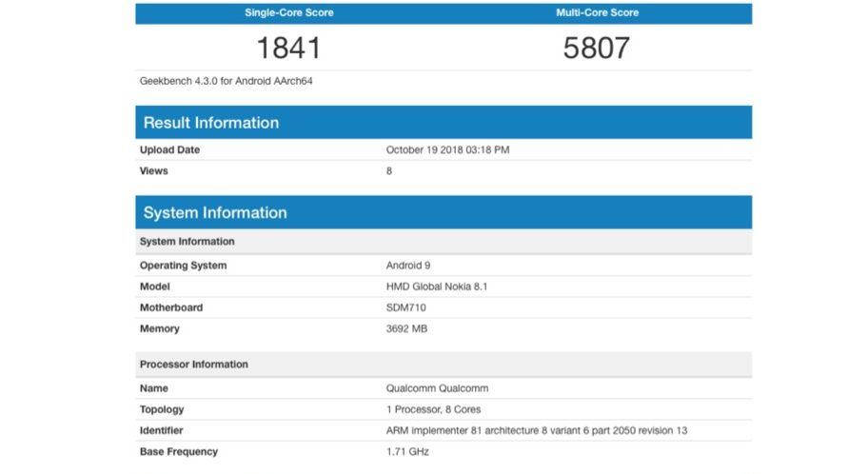Click the Processor Information sub-header row
Viewport: 868px width, 474px height.
pyautogui.click(x=444, y=365)
